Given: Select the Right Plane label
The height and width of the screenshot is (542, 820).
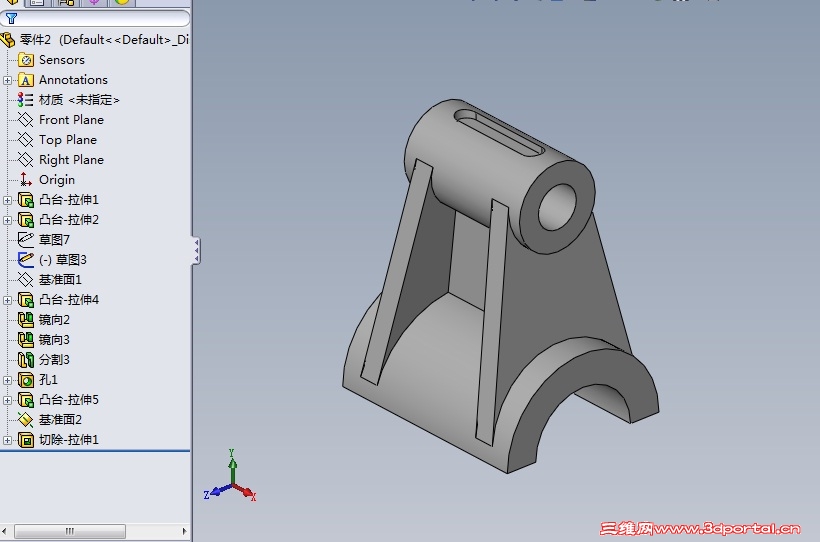Looking at the screenshot, I should 71,160.
